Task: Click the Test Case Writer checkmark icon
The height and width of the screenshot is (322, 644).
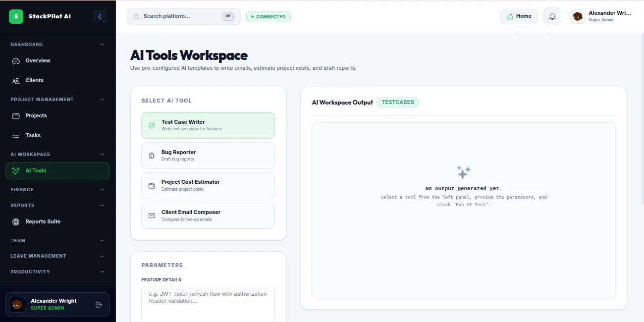Action: tap(152, 125)
